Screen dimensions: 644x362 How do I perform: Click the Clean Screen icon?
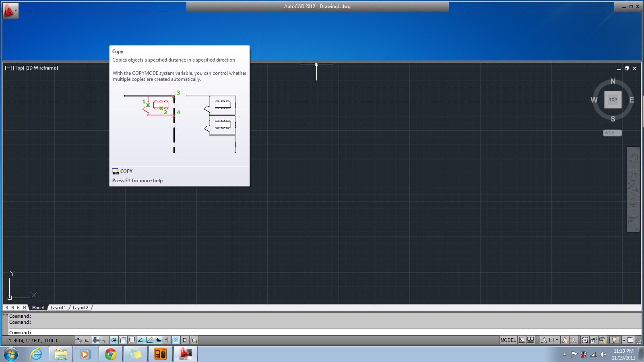point(630,340)
